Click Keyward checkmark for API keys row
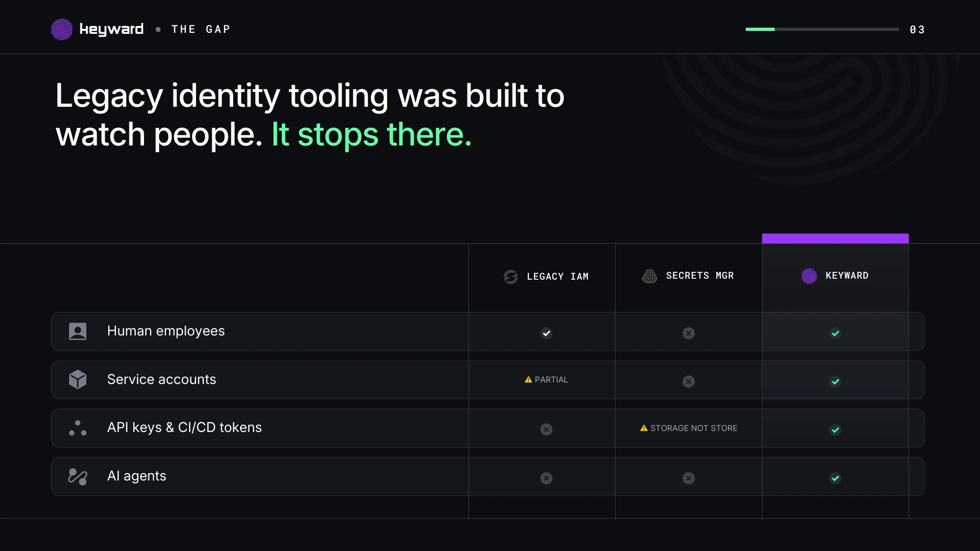Screen dimensions: 980x551 835,430
